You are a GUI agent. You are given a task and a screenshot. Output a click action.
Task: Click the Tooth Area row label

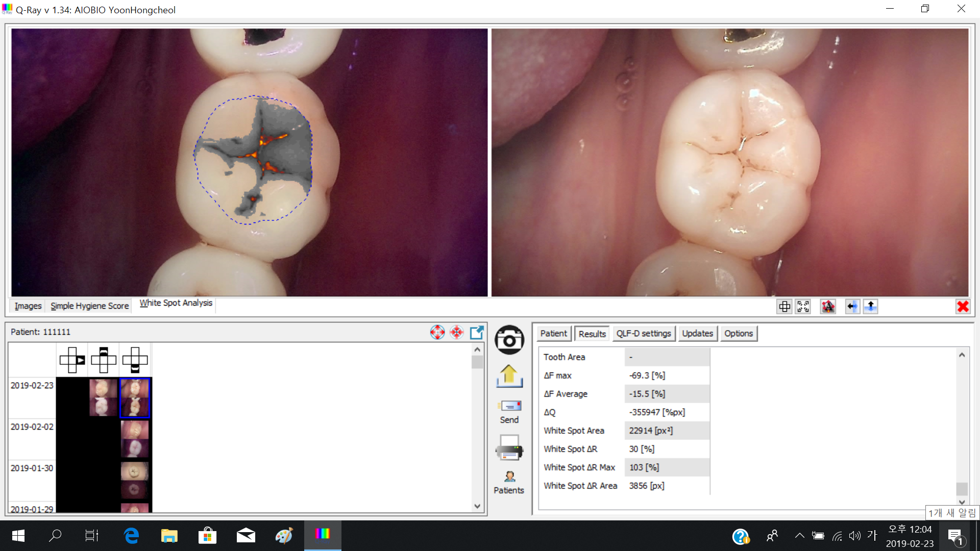click(565, 357)
